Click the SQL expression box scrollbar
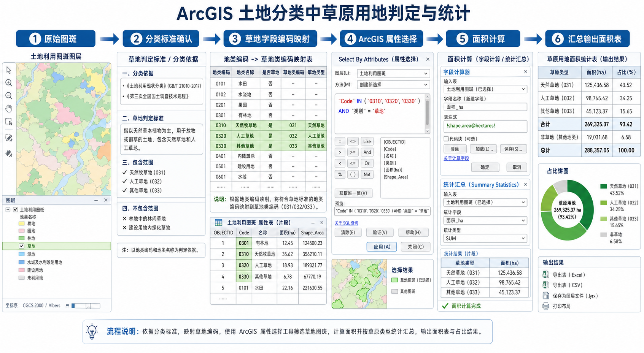644x353 pixels. (x=427, y=114)
